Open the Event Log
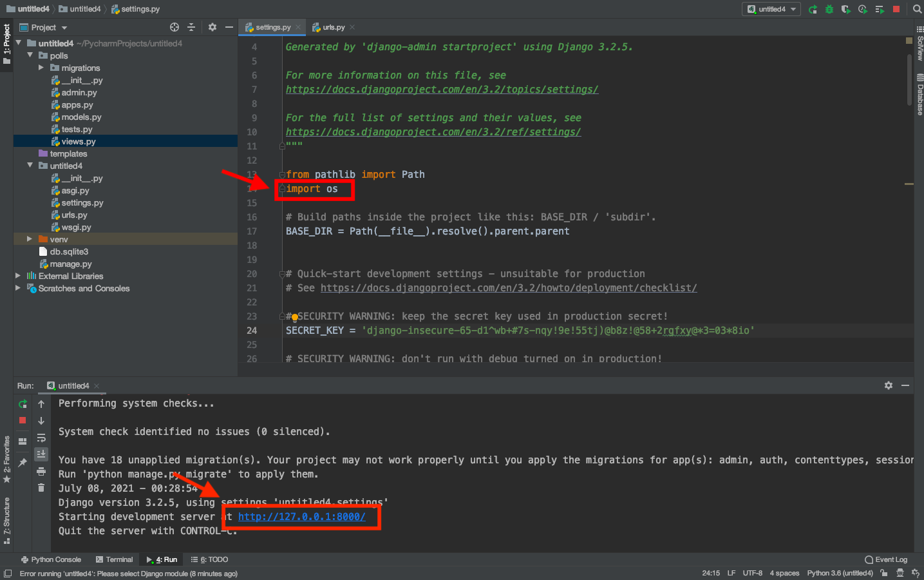 pyautogui.click(x=886, y=559)
